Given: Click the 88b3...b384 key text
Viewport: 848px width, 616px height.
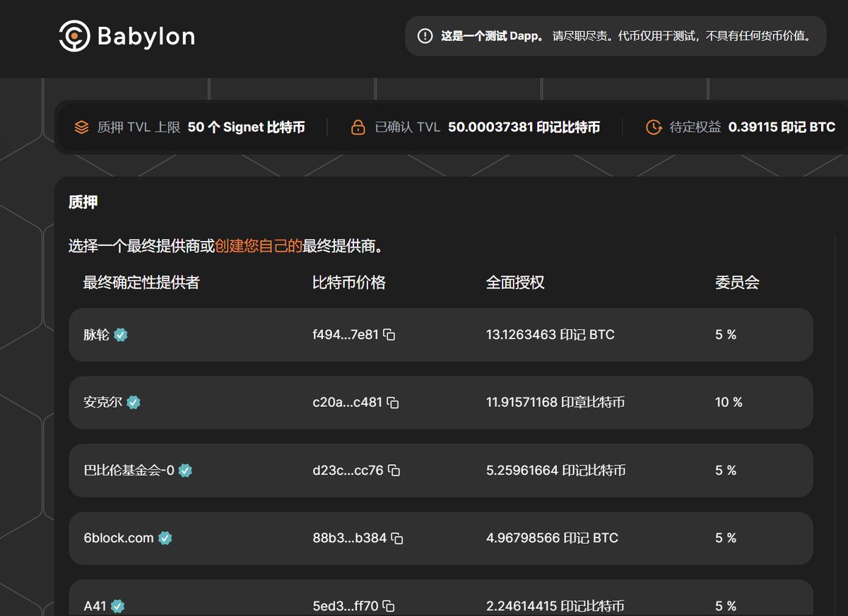Looking at the screenshot, I should (x=350, y=538).
